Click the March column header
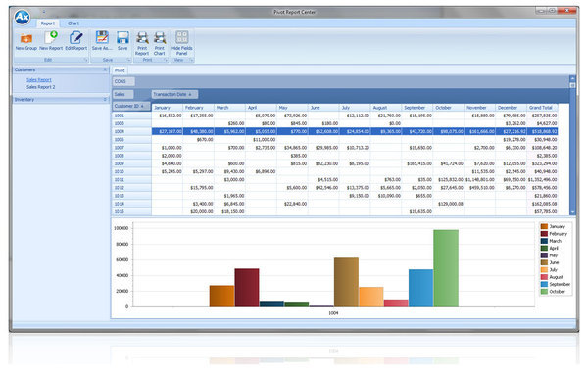Image resolution: width=588 pixels, height=370 pixels. tap(230, 108)
